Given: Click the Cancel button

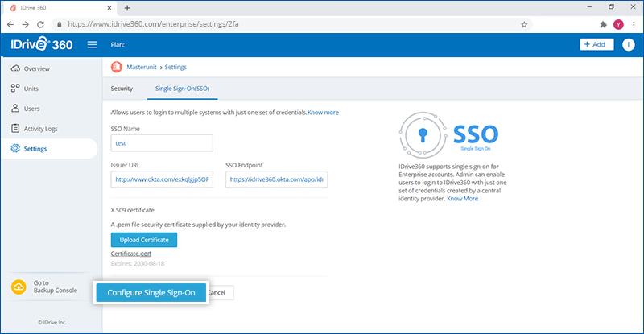Looking at the screenshot, I should coord(220,292).
